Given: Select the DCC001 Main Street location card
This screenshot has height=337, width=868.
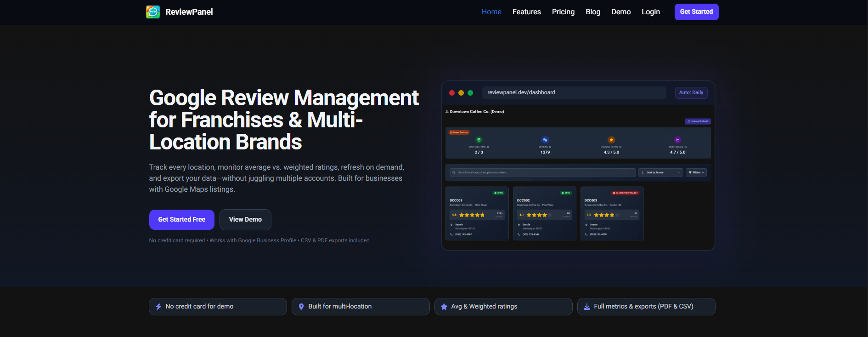Looking at the screenshot, I should [x=477, y=213].
